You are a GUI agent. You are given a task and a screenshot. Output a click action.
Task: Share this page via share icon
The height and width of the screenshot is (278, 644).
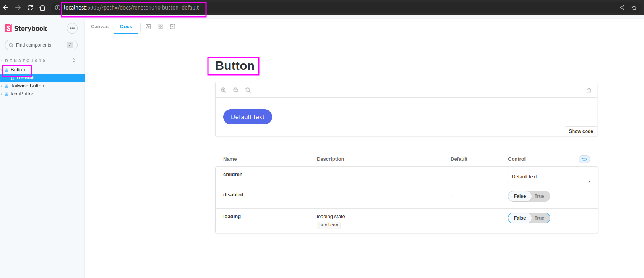pyautogui.click(x=622, y=8)
